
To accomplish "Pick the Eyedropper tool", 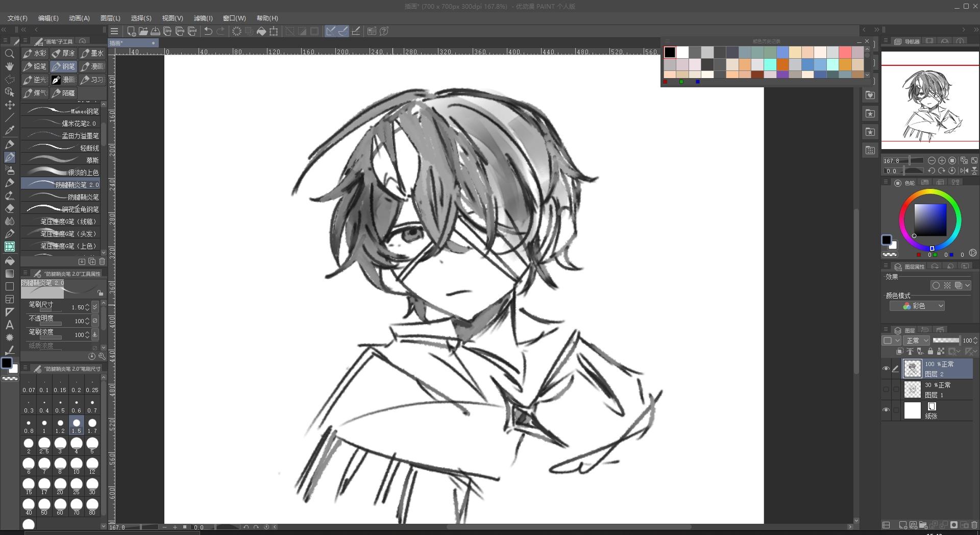I will [10, 130].
